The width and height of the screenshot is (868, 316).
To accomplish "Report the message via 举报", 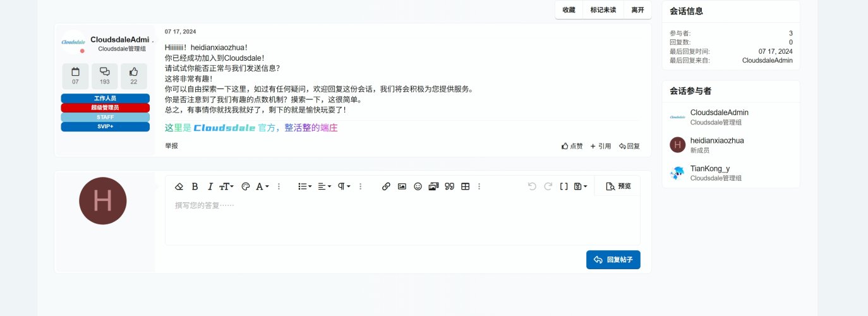I will (x=171, y=146).
